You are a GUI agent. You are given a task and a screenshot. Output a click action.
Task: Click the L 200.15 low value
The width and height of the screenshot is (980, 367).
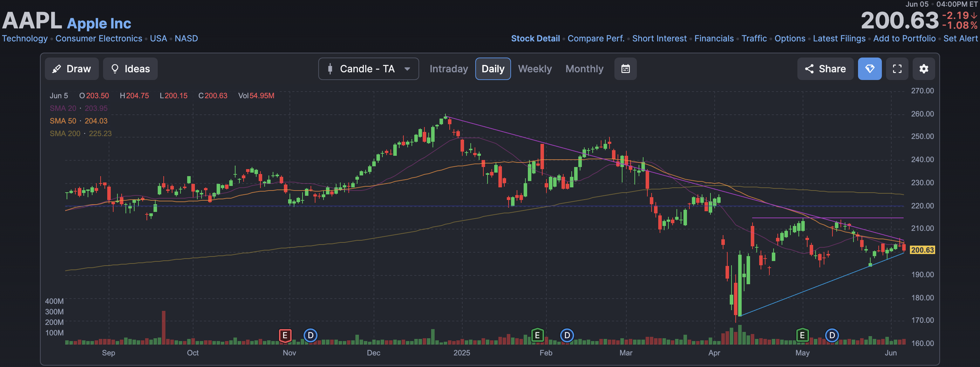pos(173,95)
